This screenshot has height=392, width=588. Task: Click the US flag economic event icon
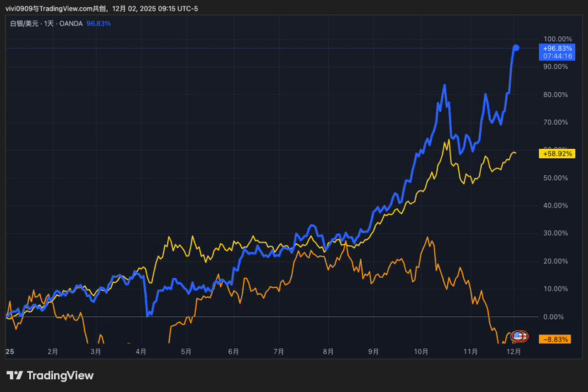click(x=518, y=336)
